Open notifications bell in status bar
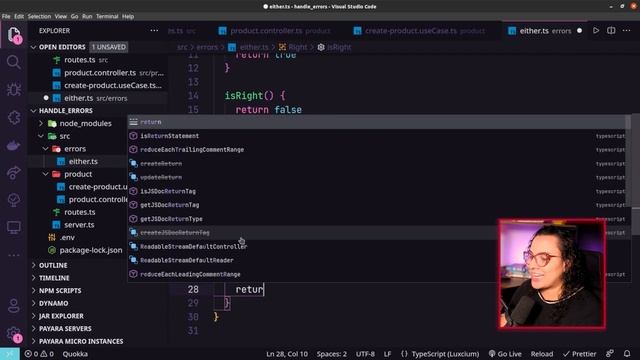 coord(627,353)
